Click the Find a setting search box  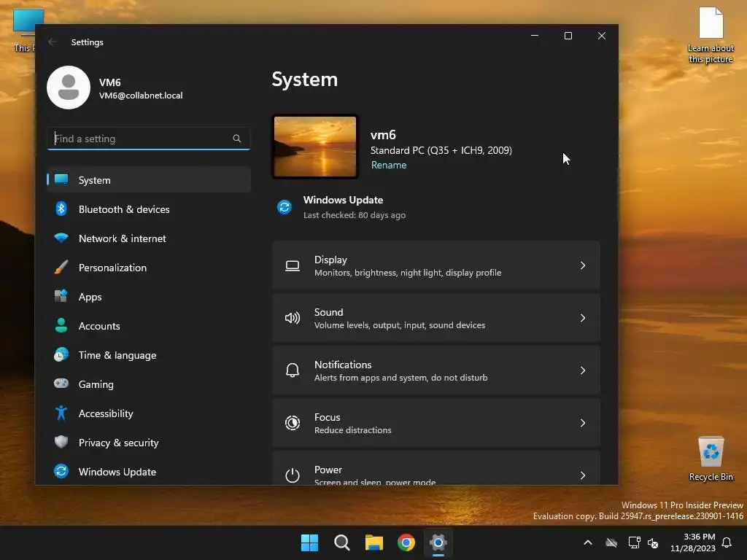tap(149, 139)
